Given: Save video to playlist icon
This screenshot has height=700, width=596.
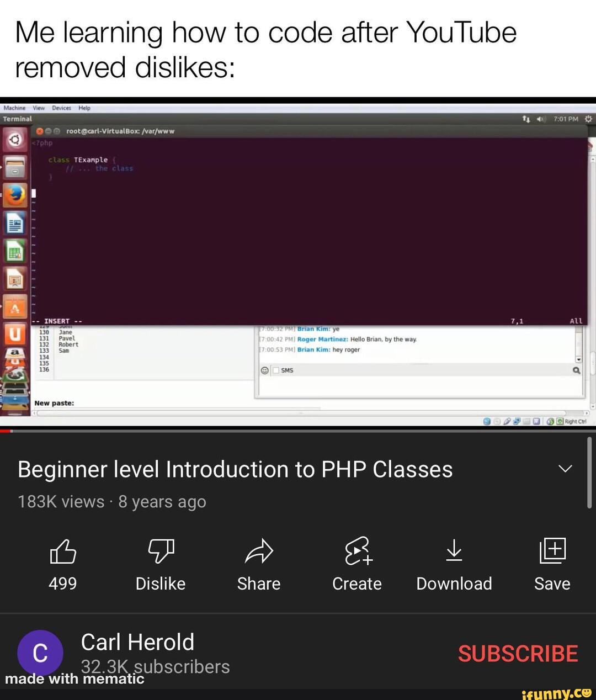Looking at the screenshot, I should point(552,550).
